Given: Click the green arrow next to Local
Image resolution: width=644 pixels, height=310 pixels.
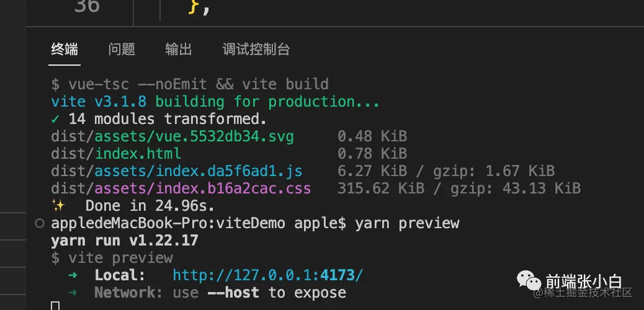Looking at the screenshot, I should point(73,275).
